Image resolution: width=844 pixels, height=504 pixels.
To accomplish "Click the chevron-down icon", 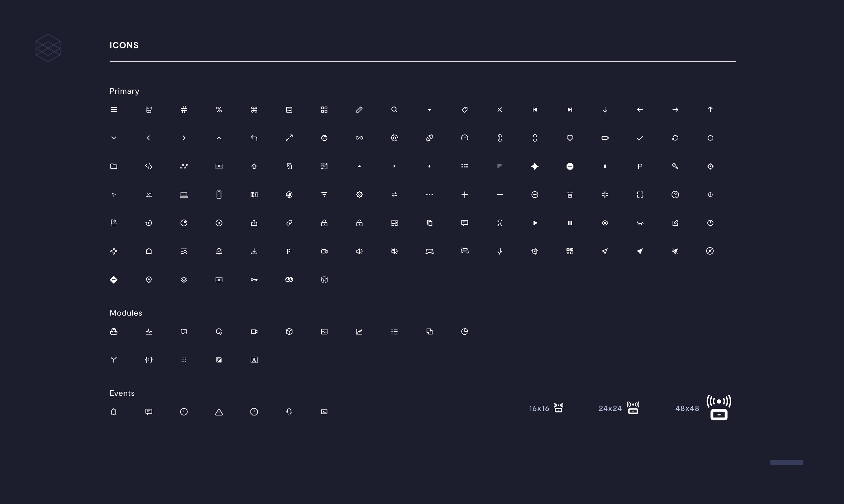I will (x=113, y=138).
